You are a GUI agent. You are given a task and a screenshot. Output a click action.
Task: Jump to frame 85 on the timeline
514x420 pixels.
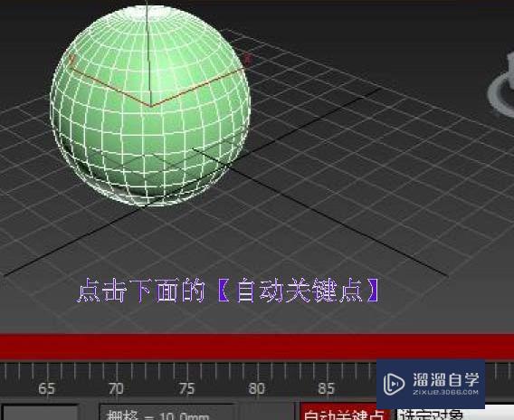pos(326,388)
